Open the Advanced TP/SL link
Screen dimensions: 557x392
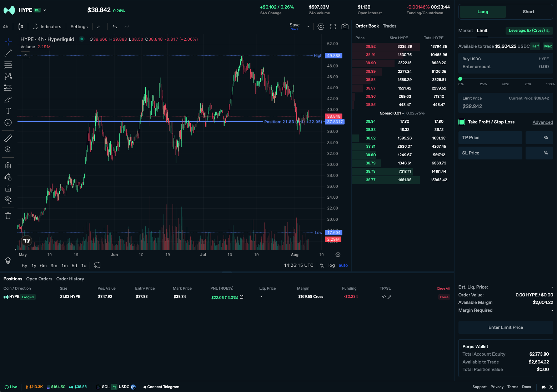(543, 122)
